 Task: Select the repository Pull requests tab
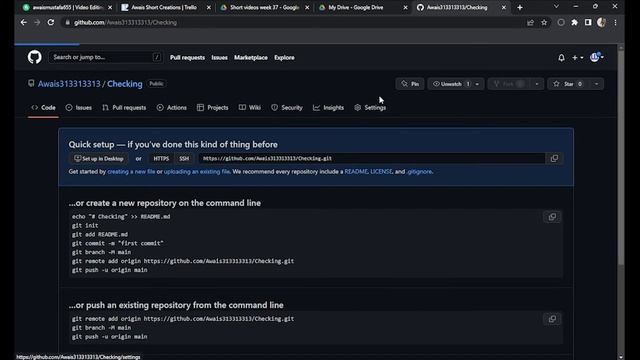point(124,108)
